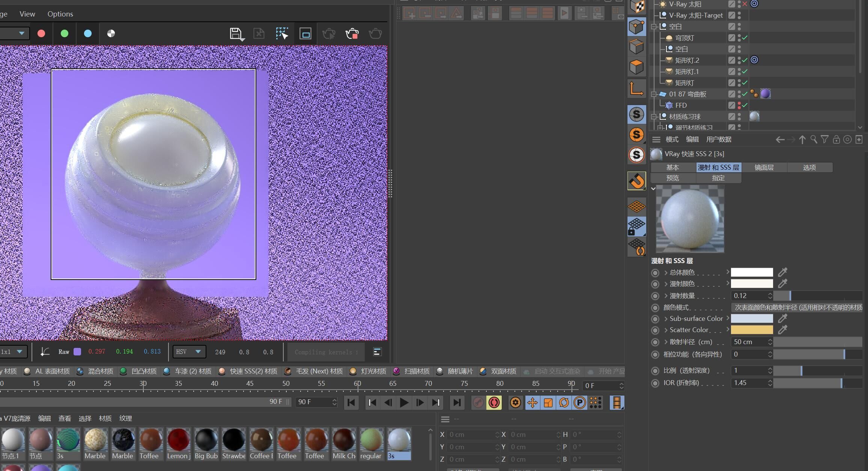
Task: Toggle the blue channel circle
Action: tap(88, 33)
